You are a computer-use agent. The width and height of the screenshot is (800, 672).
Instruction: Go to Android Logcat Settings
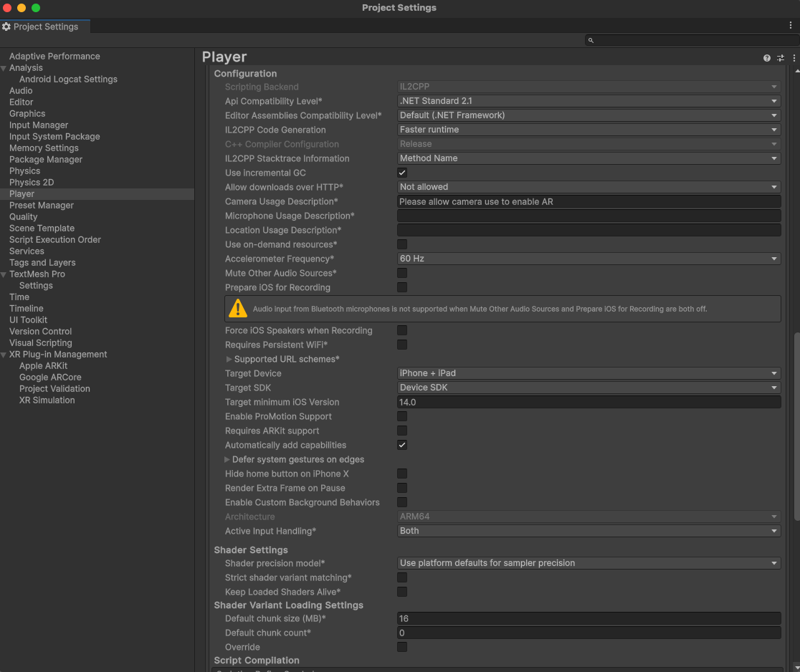click(x=68, y=80)
